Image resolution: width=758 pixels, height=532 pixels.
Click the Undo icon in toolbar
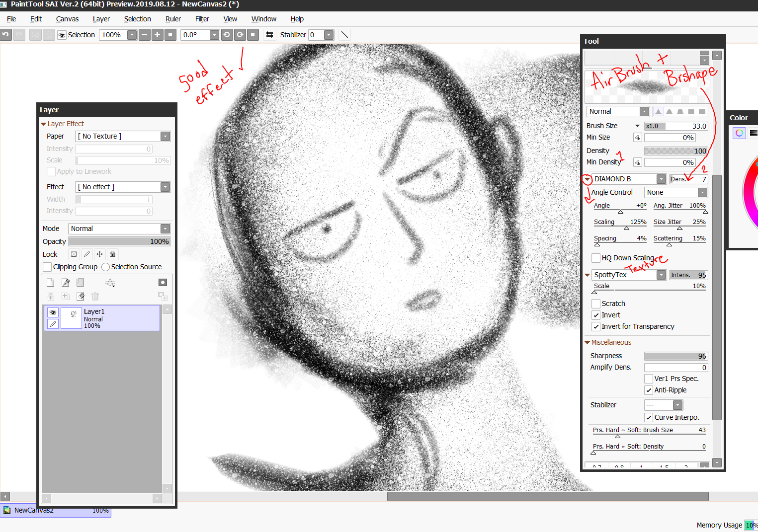(5, 35)
